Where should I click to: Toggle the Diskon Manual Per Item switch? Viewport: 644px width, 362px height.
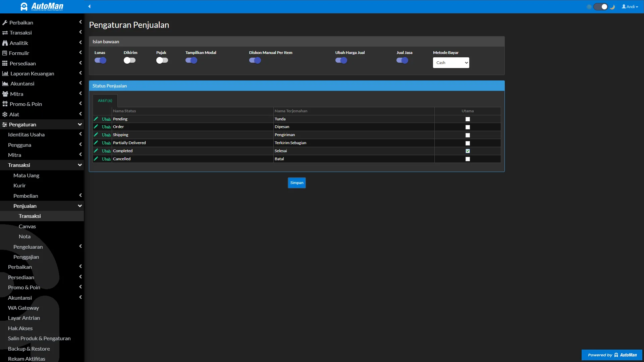[255, 60]
